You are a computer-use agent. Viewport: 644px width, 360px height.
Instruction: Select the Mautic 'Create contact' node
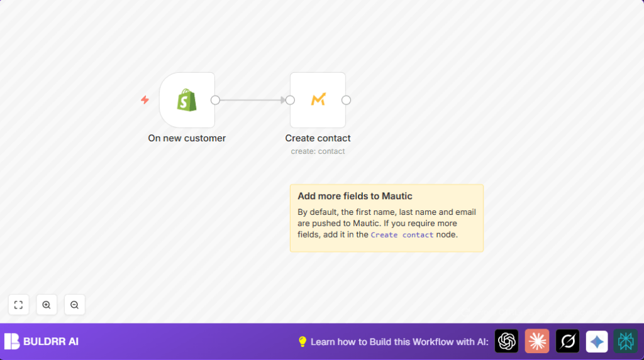coord(318,100)
